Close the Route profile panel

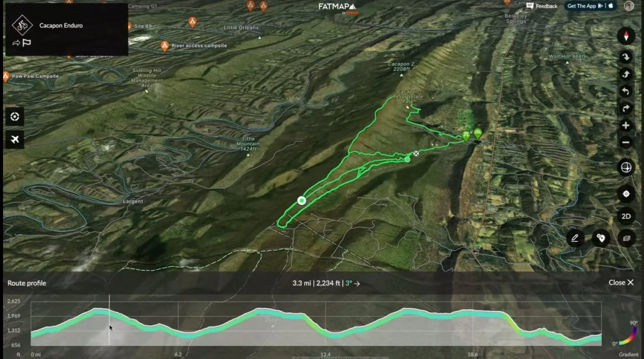tap(621, 283)
